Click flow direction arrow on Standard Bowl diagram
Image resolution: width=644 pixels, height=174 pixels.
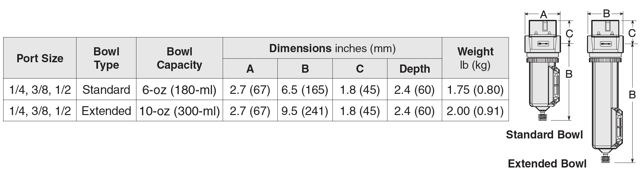pos(543,43)
